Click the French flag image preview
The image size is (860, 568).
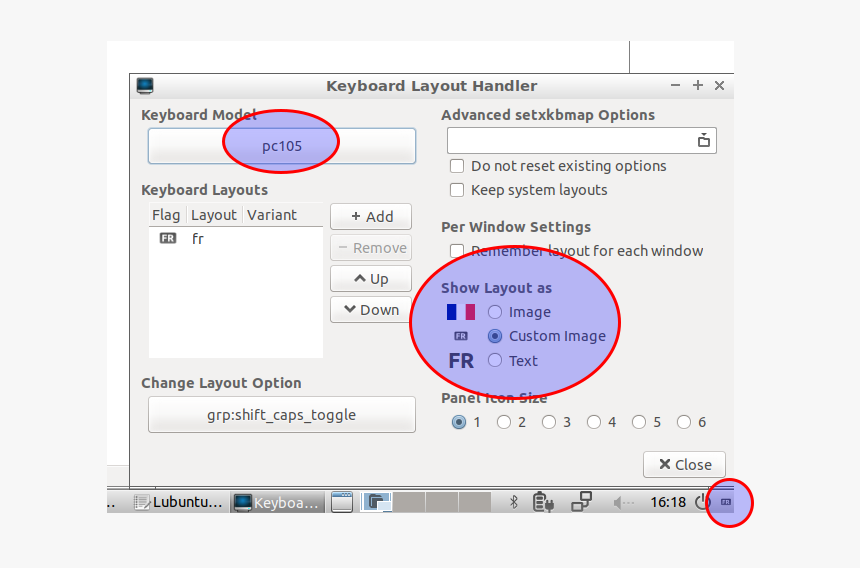point(461,312)
